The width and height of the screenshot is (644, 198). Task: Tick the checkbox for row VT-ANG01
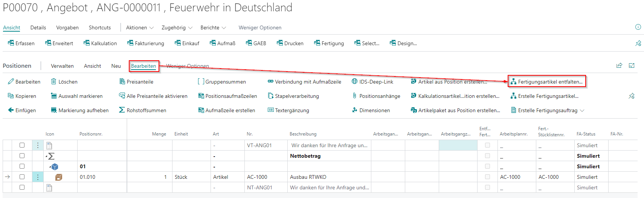(22, 145)
